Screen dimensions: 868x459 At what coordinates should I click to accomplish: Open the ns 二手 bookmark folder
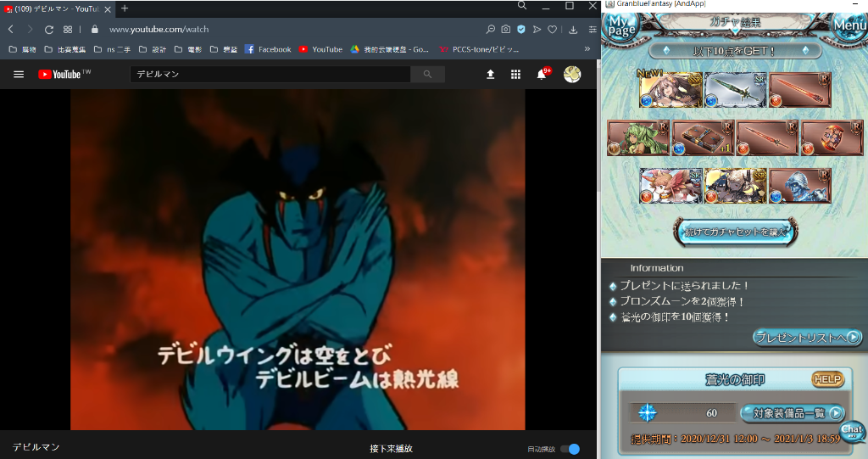click(x=113, y=49)
